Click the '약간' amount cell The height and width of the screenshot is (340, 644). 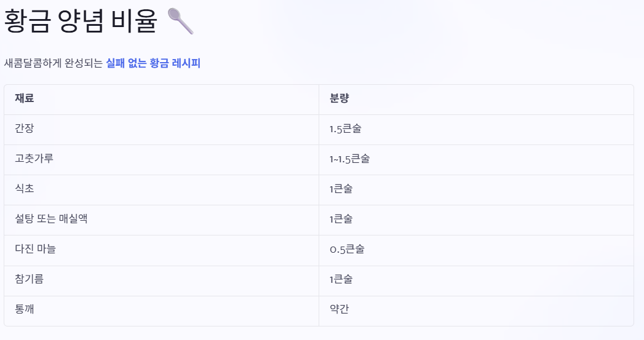(x=476, y=311)
